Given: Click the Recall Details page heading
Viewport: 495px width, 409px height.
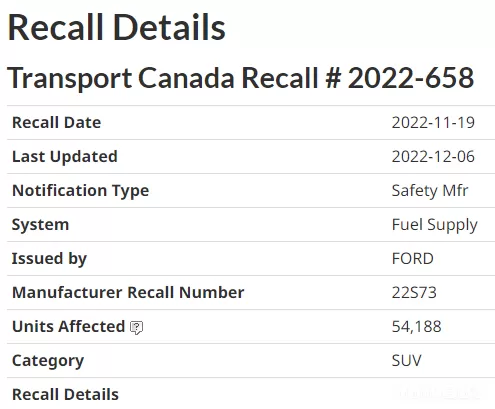Looking at the screenshot, I should tap(117, 27).
